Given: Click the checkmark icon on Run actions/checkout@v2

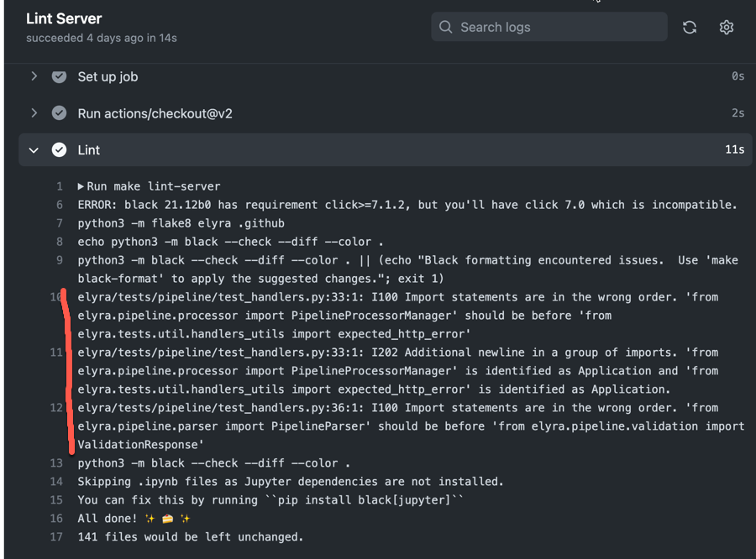Looking at the screenshot, I should coord(59,112).
